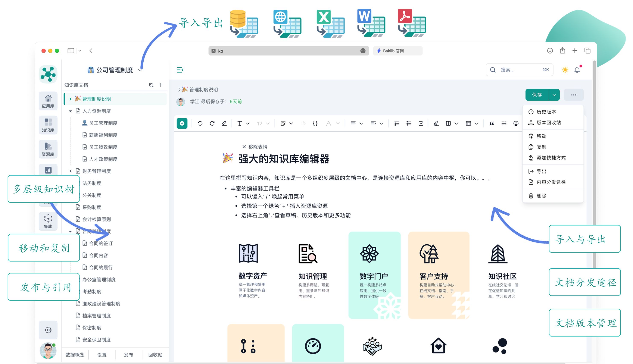The image size is (633, 364).
Task: Select 历史版本 from the more menu
Action: point(546,112)
